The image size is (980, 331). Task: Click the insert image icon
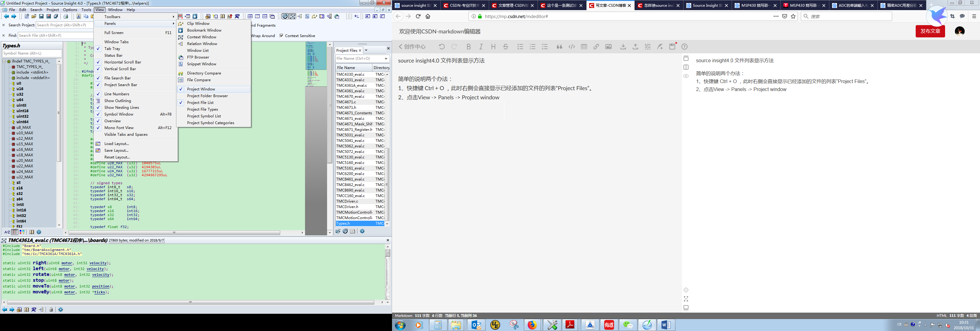click(x=609, y=47)
